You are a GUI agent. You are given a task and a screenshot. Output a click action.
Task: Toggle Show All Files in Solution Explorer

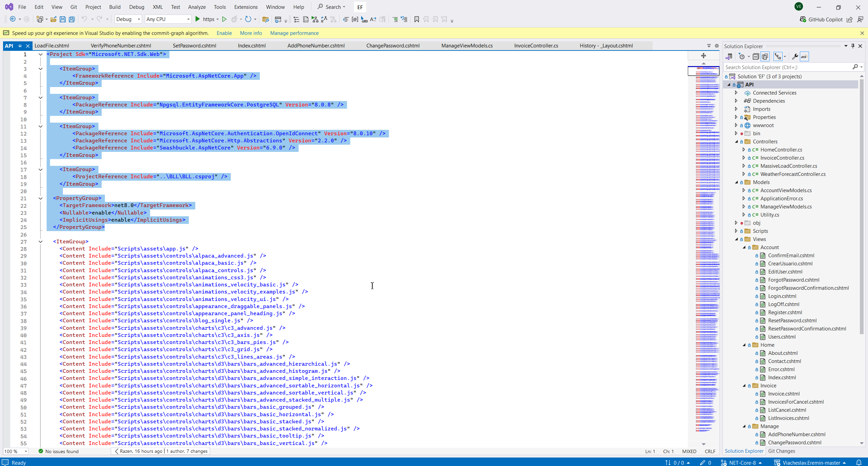765,57
